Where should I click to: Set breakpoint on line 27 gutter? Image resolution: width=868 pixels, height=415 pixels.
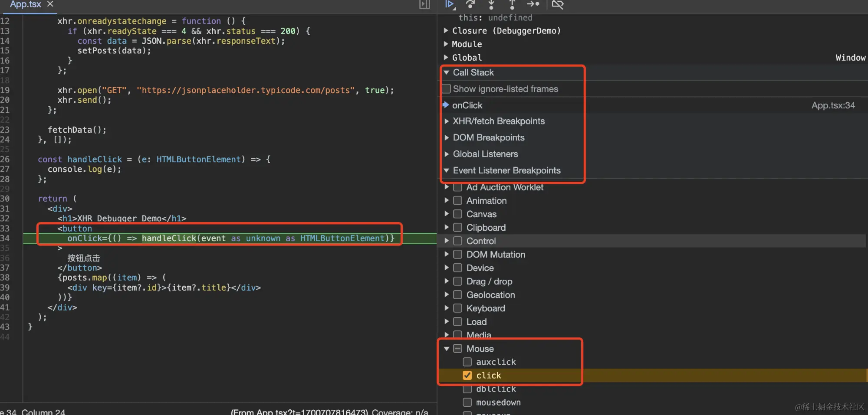pyautogui.click(x=5, y=169)
